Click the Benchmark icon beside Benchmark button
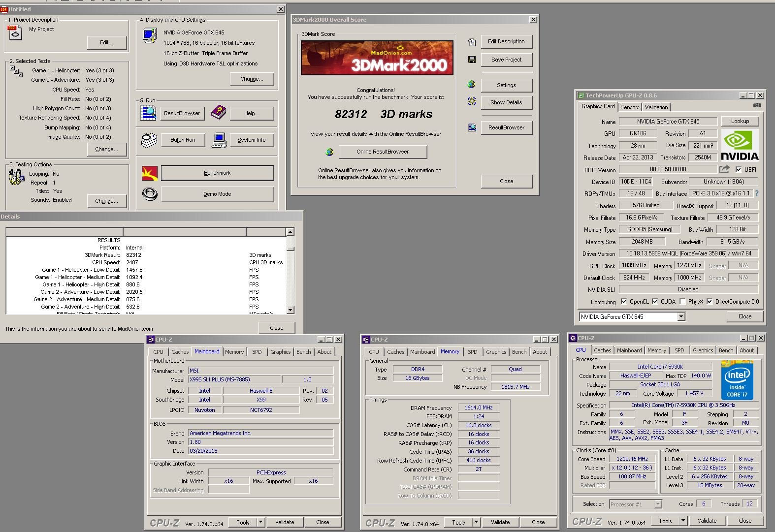The width and height of the screenshot is (775, 532). pos(150,173)
